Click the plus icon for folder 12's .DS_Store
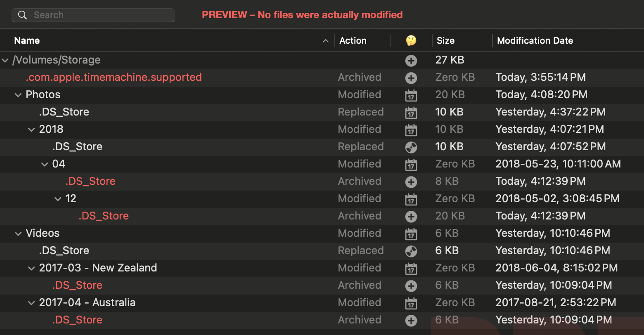The height and width of the screenshot is (335, 644). pos(411,216)
